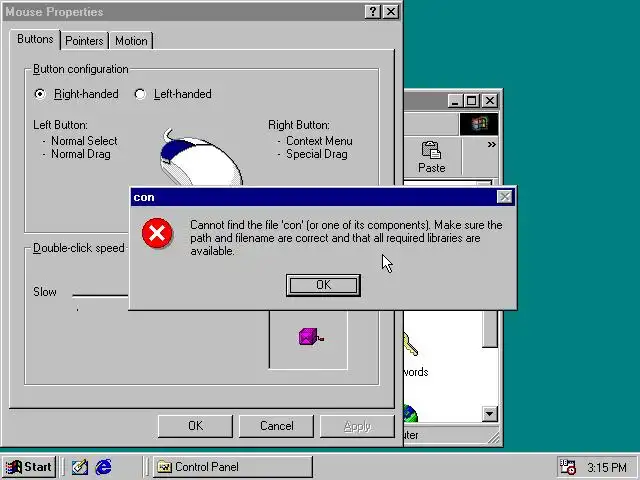Select the Buttons tab
The width and height of the screenshot is (640, 480).
click(x=35, y=39)
